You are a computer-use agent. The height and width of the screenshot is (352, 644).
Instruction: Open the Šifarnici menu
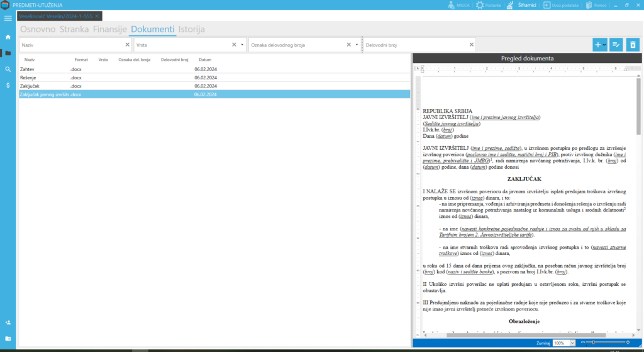523,5
